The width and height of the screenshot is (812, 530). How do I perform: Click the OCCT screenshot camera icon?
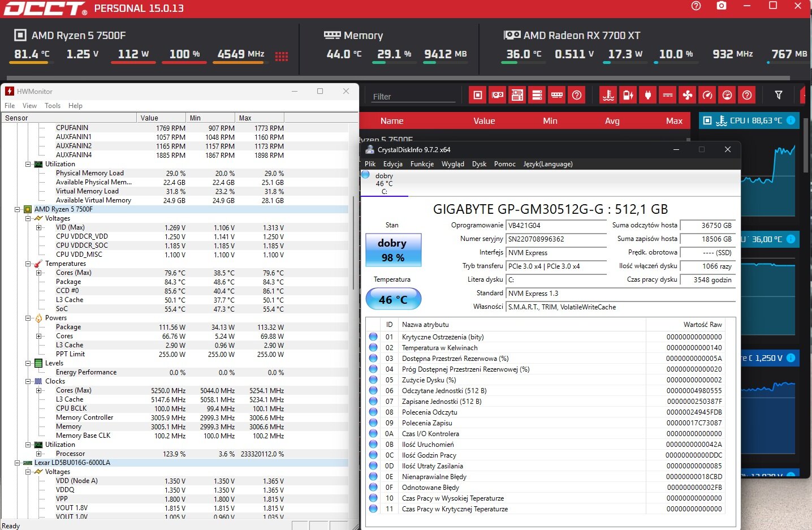722,6
